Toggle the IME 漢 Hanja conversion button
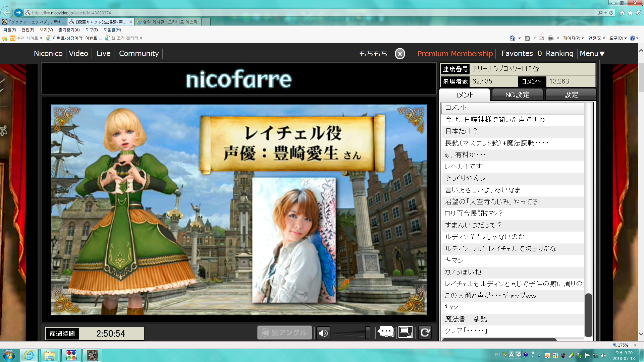 pos(518,355)
